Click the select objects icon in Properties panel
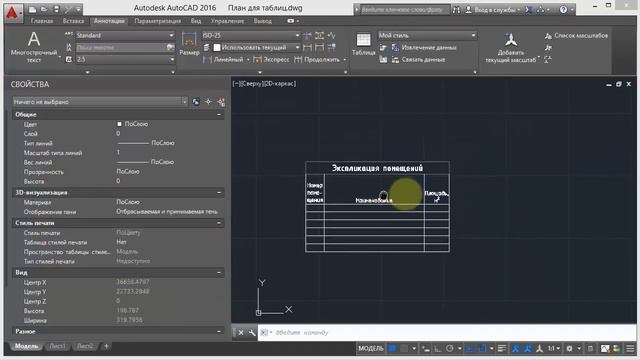The width and height of the screenshot is (640, 360). [208, 102]
